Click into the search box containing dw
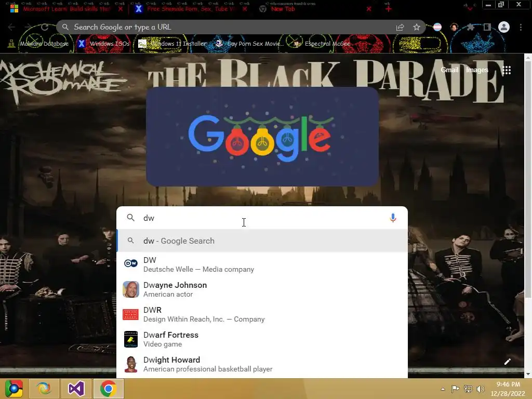 tap(261, 218)
